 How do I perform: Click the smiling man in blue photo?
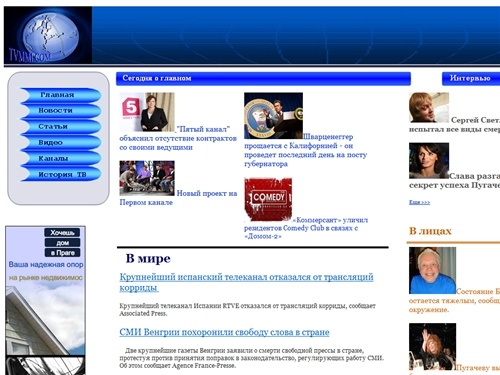(432, 270)
